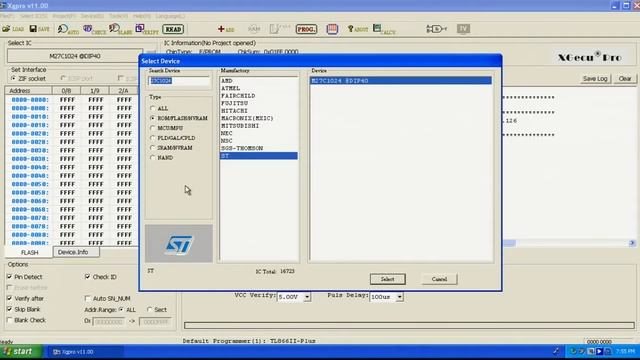Click the LOAD file icon in toolbar
Image resolution: width=640 pixels, height=360 pixels.
[x=13, y=29]
